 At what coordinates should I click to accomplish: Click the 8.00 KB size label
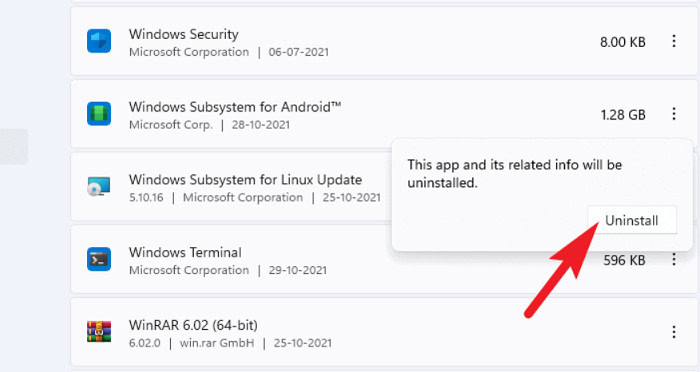(x=623, y=42)
